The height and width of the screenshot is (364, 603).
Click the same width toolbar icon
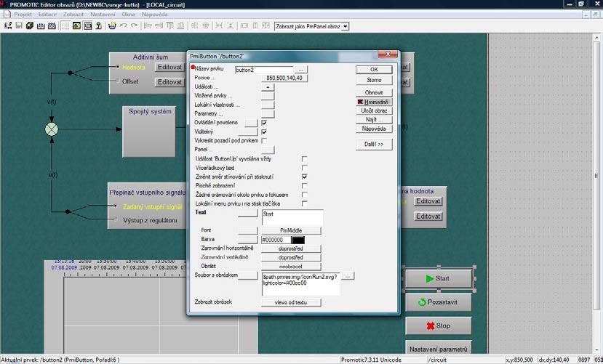tap(244, 25)
